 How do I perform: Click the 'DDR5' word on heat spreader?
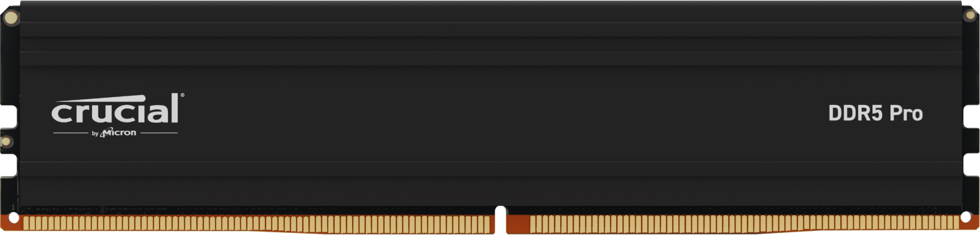pos(855,113)
